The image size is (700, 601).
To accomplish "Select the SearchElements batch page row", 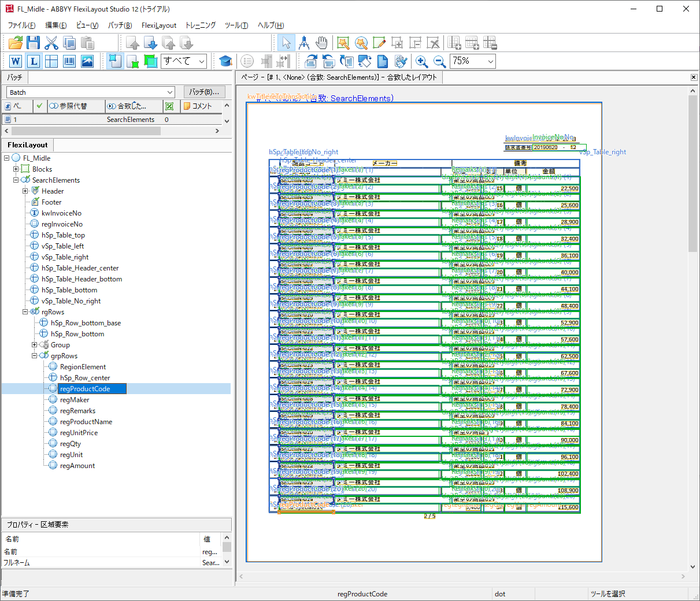I will pyautogui.click(x=112, y=120).
